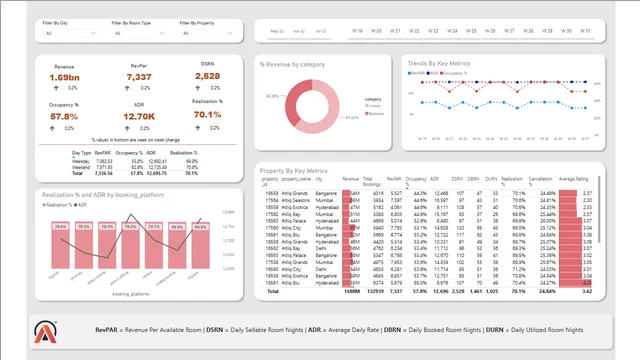Sort table by Cancellation % column header
This screenshot has width=640, height=360.
540,181
